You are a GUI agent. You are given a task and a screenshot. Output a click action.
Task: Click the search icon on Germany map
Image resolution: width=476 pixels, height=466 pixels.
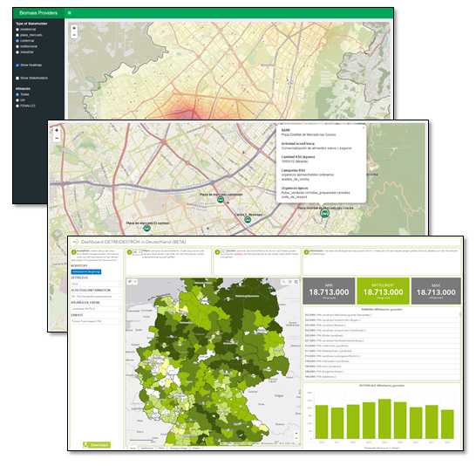click(x=284, y=282)
